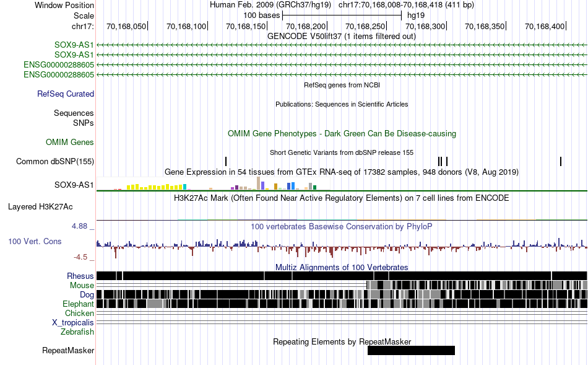The height and width of the screenshot is (365, 588).
Task: Click the GENCODE V50lift37 track title
Action: (x=341, y=37)
